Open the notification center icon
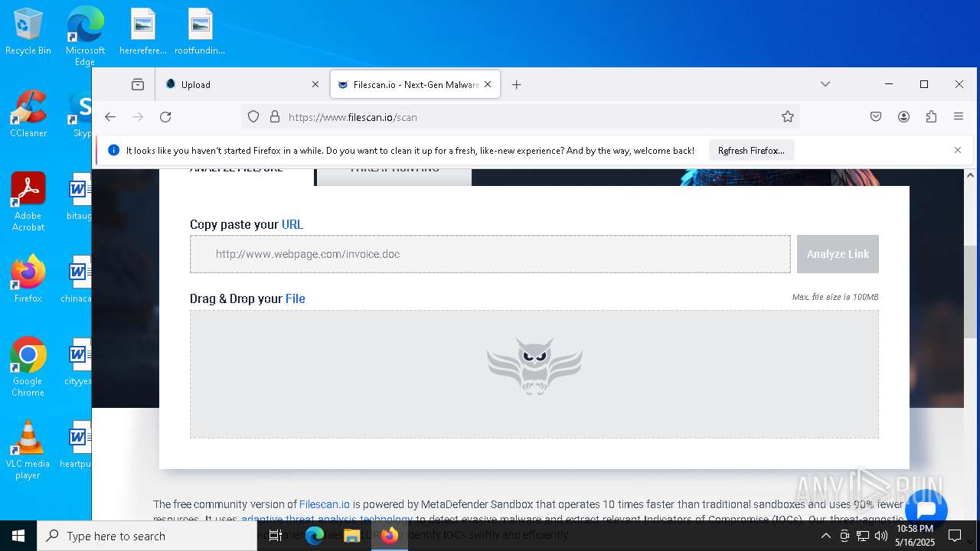Viewport: 980px width, 551px height. 955,536
